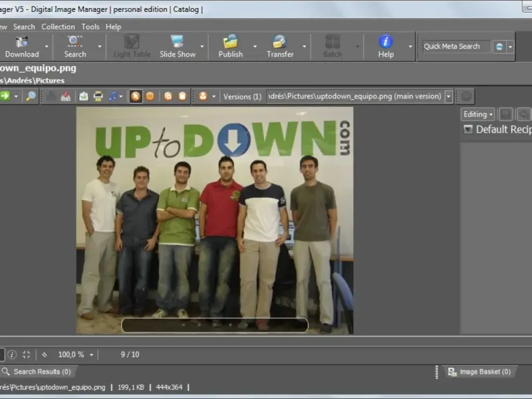Open the Collection menu
Image resolution: width=532 pixels, height=399 pixels.
click(x=58, y=27)
